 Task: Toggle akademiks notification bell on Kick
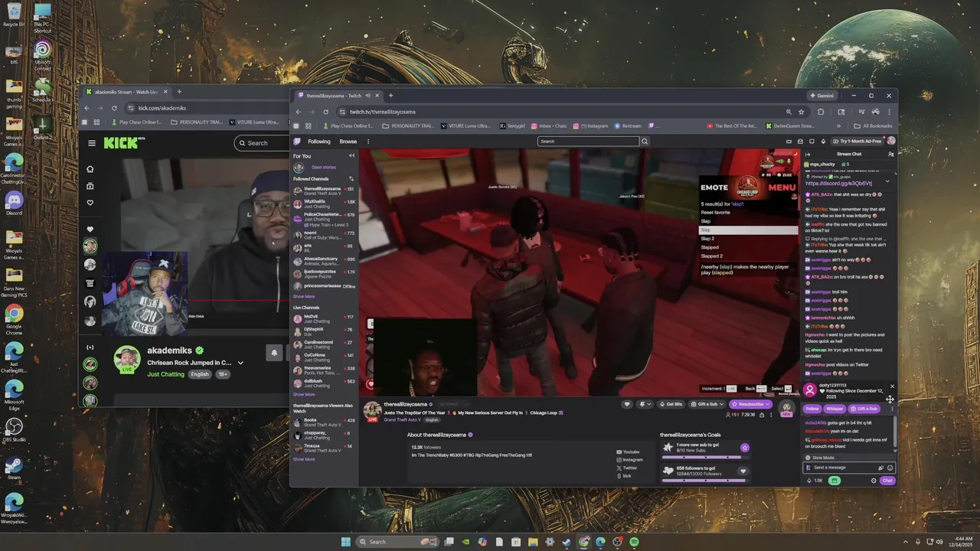tap(274, 352)
